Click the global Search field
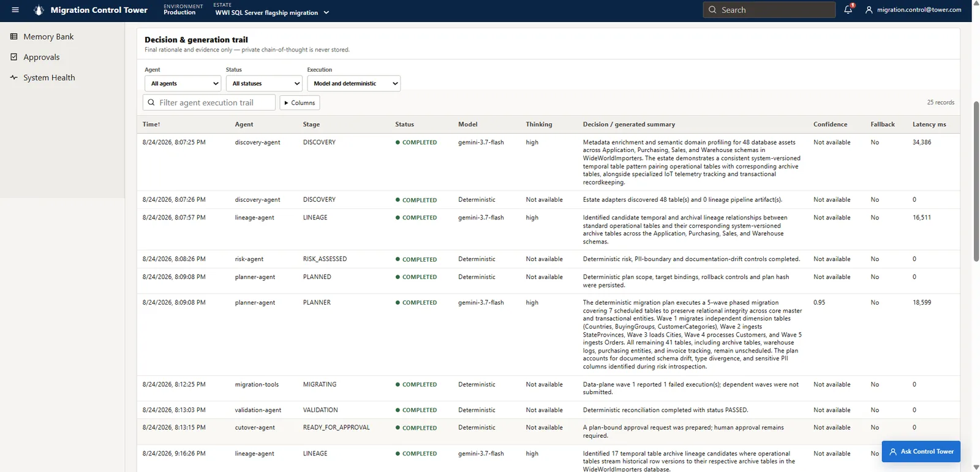The image size is (980, 472). tap(769, 10)
